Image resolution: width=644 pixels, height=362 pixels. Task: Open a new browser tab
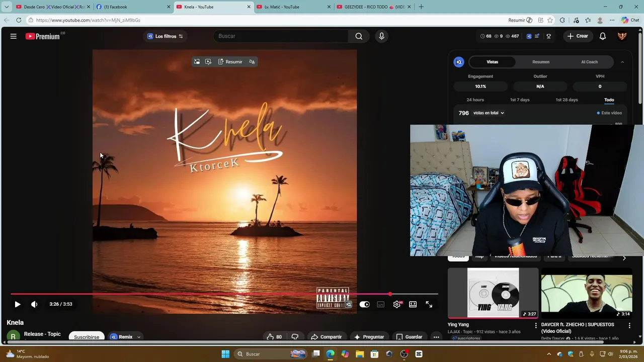421,7
